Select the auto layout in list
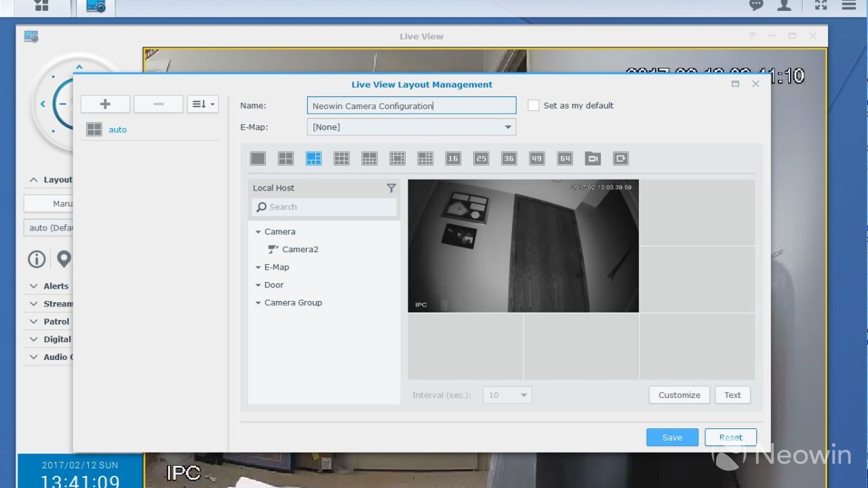The height and width of the screenshot is (488, 868). point(150,129)
